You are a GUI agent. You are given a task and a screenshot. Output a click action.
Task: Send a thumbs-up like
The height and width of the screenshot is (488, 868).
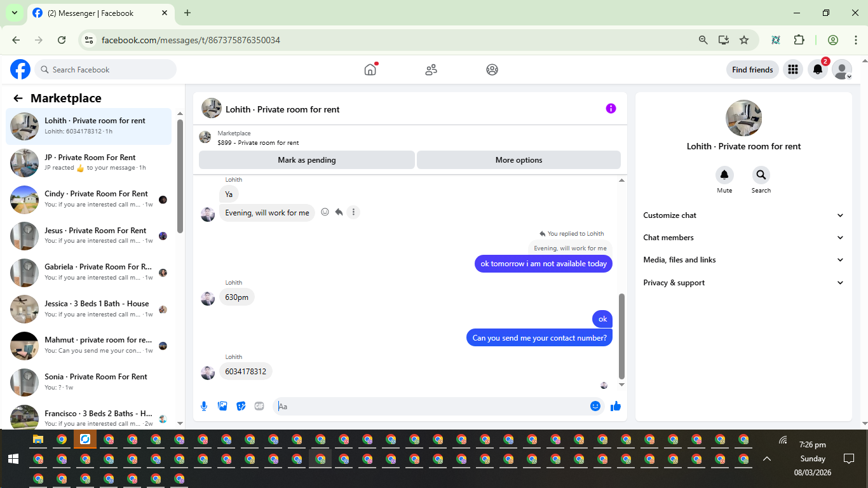tap(615, 406)
